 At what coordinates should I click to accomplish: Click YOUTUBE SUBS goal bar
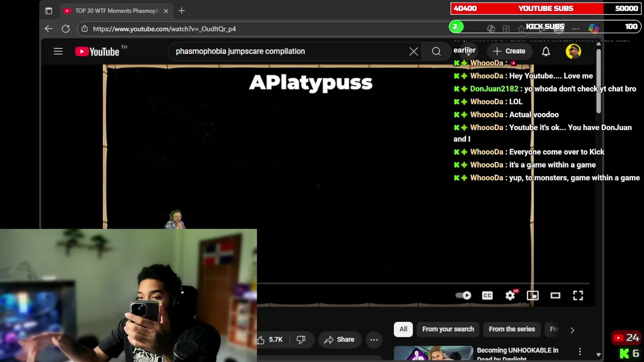tap(546, 9)
